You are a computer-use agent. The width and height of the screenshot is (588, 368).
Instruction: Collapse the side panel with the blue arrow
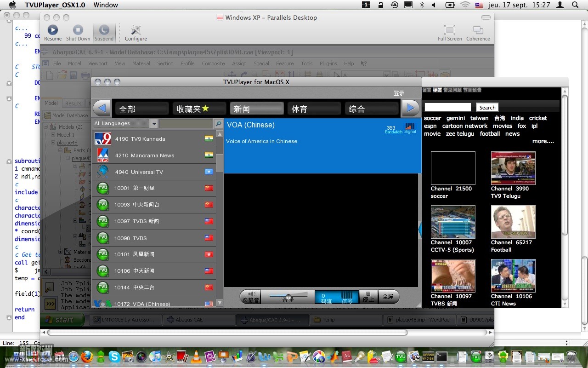point(420,229)
